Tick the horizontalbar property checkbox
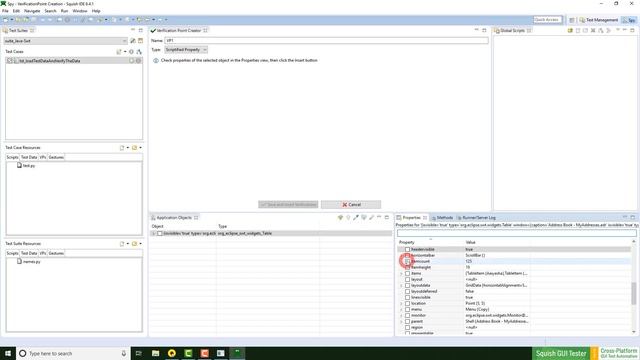Screen dimensions: 640x360 point(407,256)
